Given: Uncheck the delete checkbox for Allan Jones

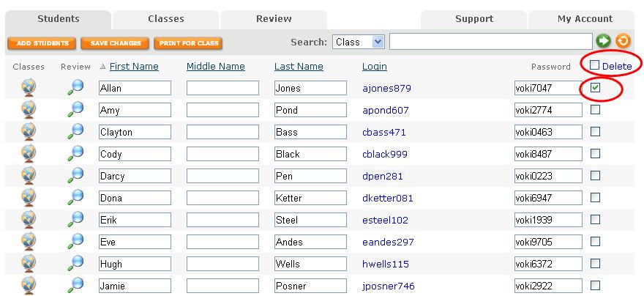Looking at the screenshot, I should [x=596, y=88].
